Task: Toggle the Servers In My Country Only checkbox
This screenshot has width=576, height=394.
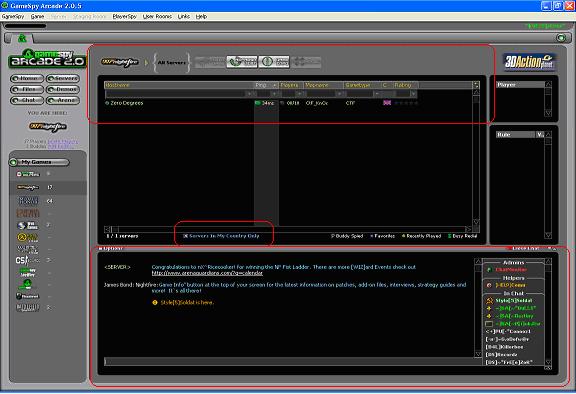Action: [186, 236]
